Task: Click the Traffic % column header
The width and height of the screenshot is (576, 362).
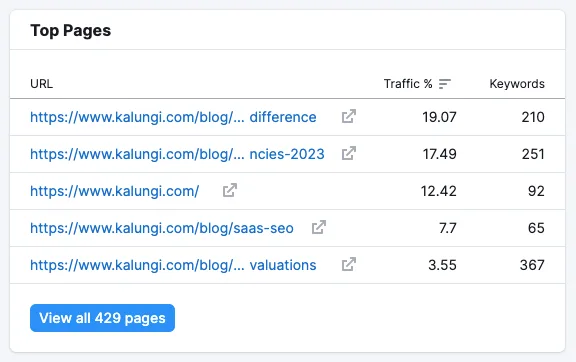Action: (x=408, y=84)
